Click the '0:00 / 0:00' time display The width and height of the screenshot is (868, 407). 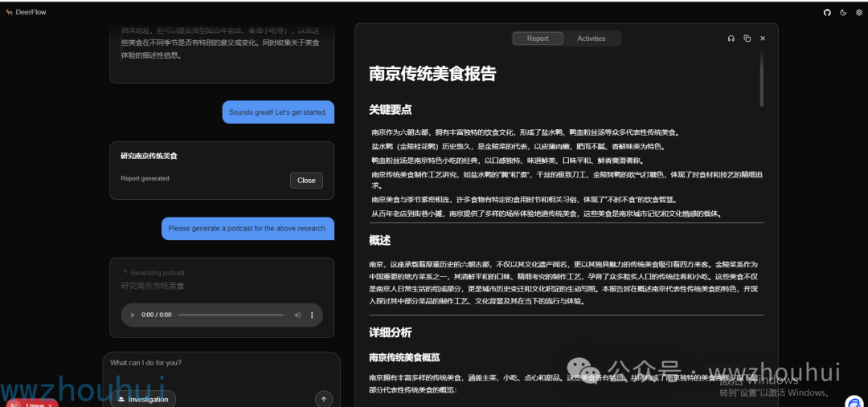point(157,315)
